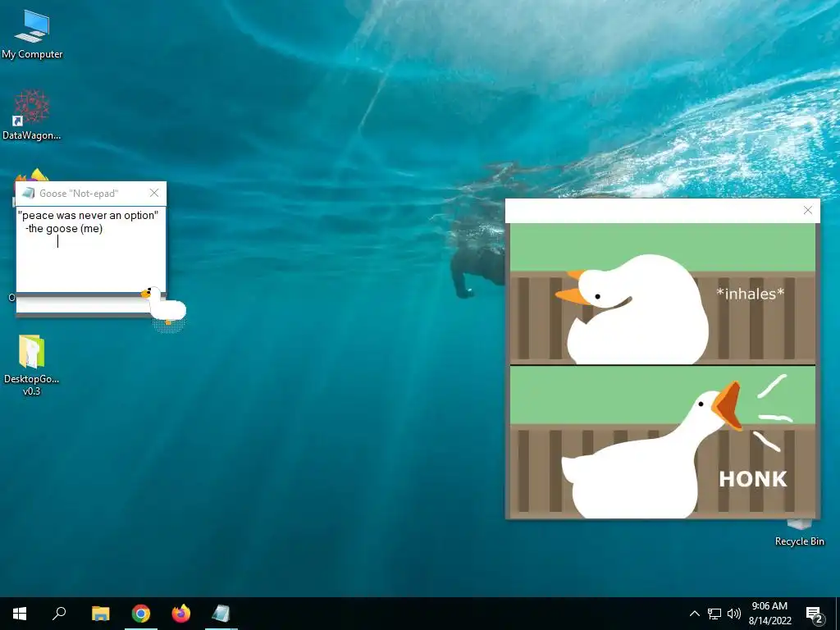Switch to the Not-epad taskbar app

(221, 614)
